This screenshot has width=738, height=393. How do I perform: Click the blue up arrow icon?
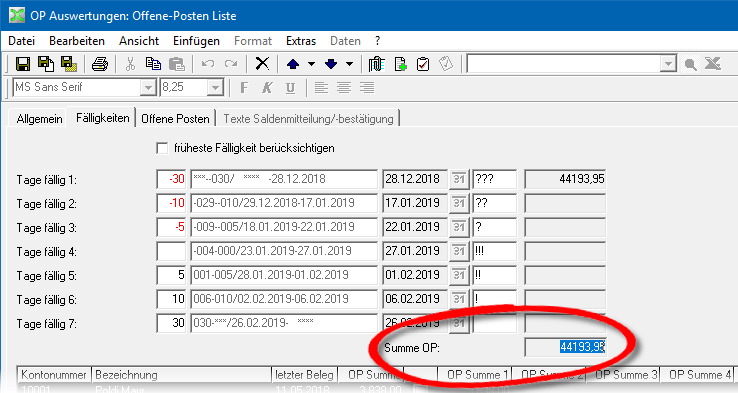(293, 64)
